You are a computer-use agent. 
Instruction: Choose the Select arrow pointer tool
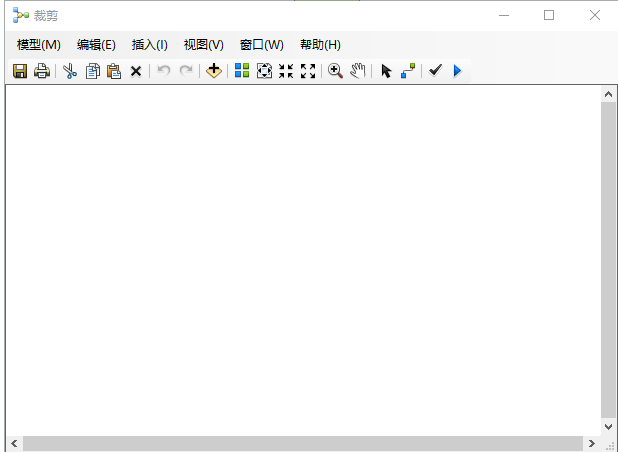tap(386, 71)
